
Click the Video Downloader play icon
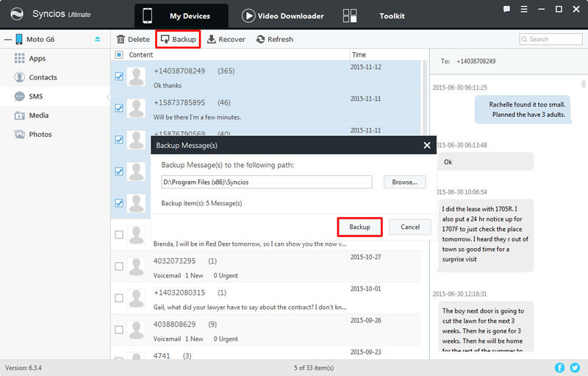(248, 15)
